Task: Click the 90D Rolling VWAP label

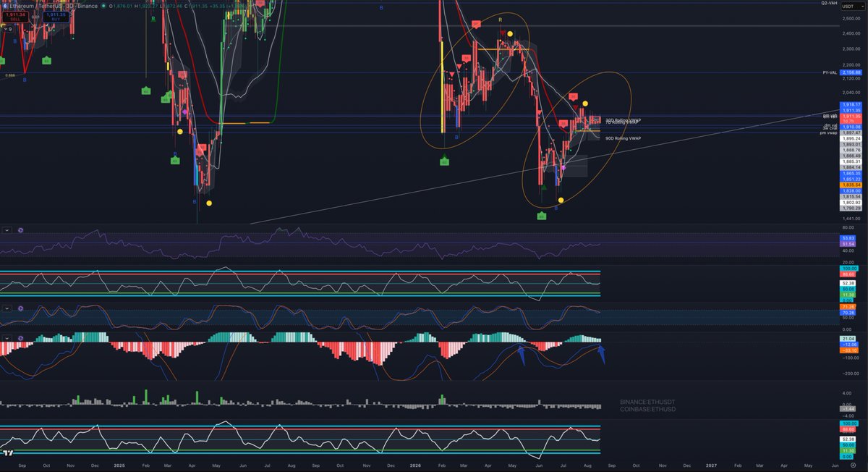Action: [x=623, y=138]
